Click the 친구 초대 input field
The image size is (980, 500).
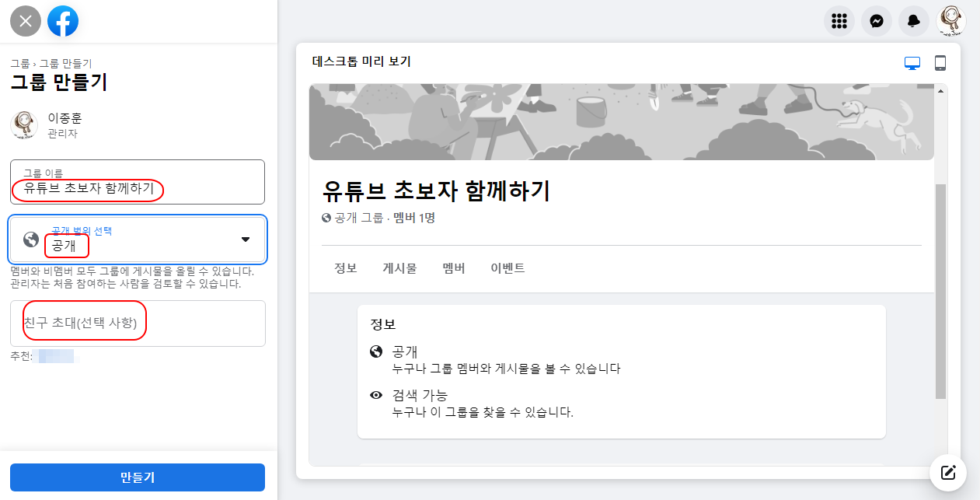[138, 323]
